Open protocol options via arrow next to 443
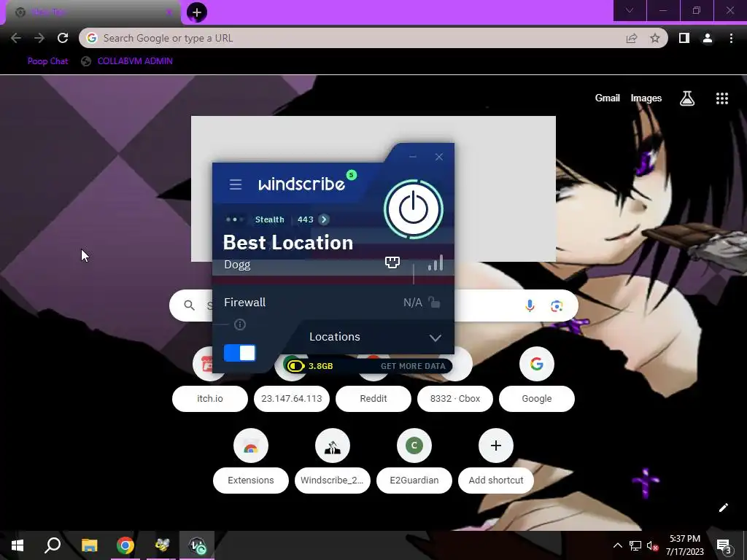747x560 pixels. point(324,219)
